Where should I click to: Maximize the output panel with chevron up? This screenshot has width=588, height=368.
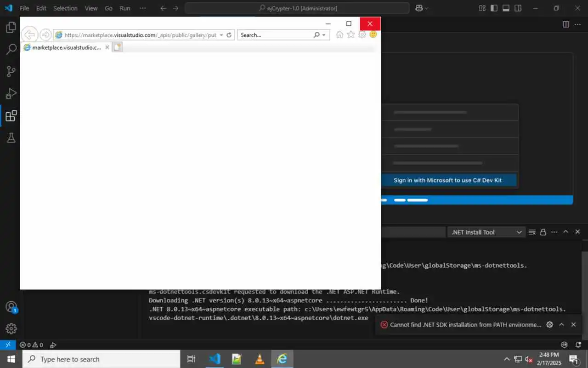(x=566, y=232)
